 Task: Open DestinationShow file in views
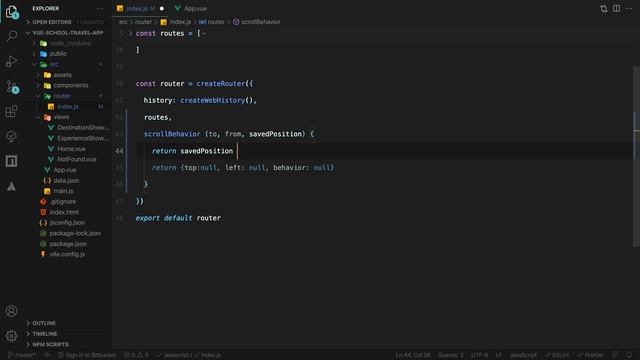coord(83,128)
